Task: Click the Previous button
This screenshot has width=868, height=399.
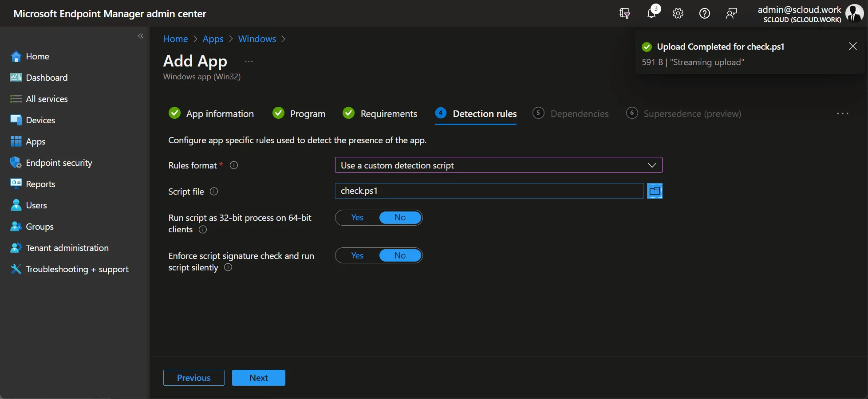Action: (x=194, y=378)
